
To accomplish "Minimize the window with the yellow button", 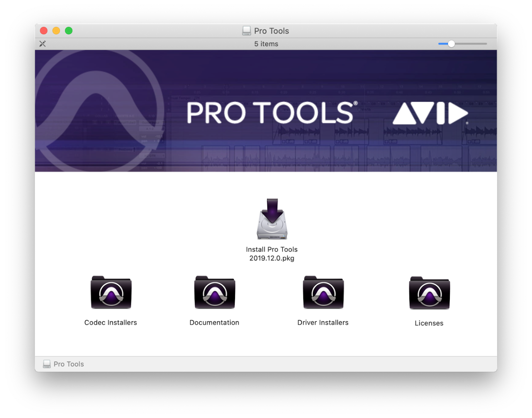I will click(56, 31).
